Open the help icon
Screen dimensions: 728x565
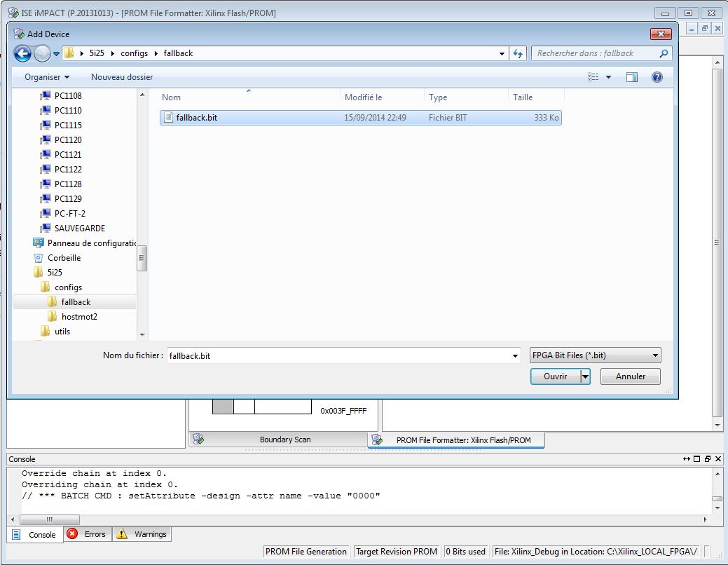coord(657,77)
